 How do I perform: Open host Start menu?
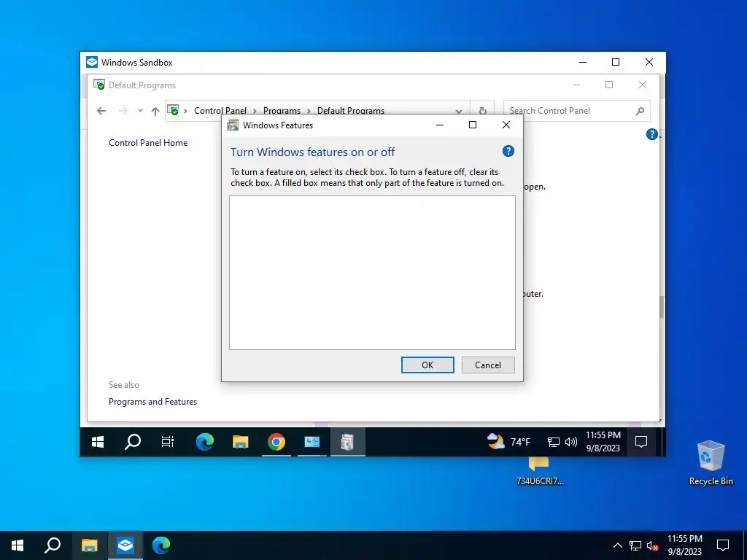[18, 545]
